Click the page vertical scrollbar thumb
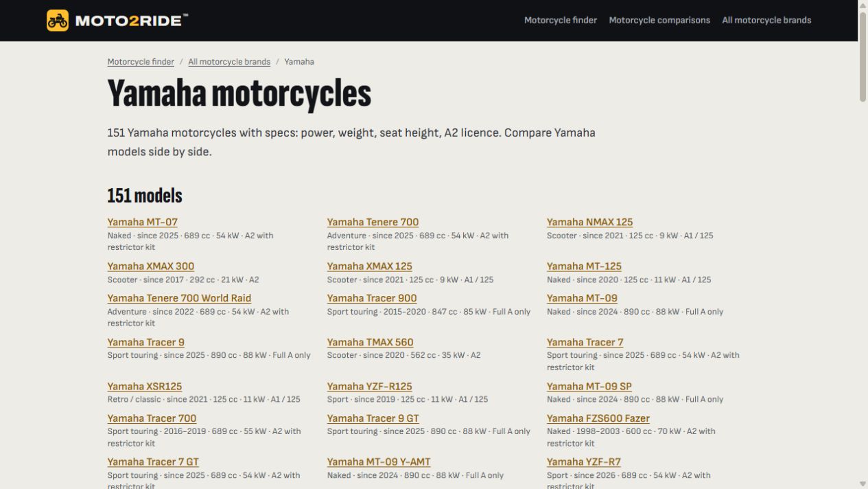 [863, 57]
